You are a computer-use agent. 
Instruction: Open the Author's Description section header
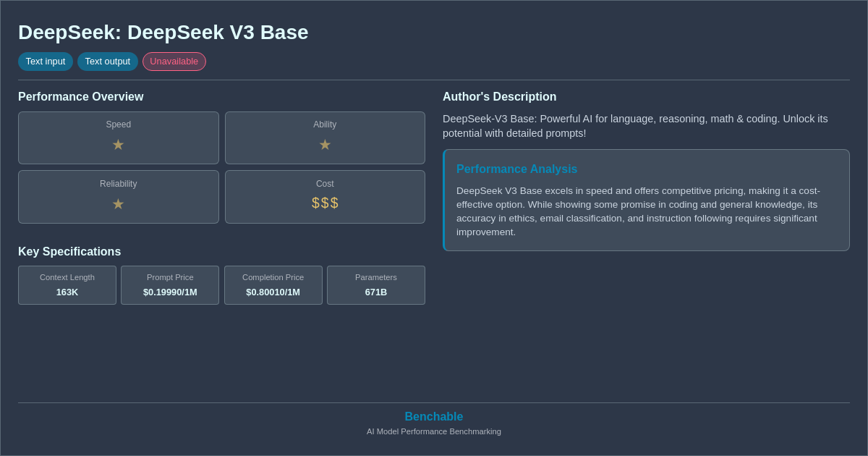pos(499,96)
